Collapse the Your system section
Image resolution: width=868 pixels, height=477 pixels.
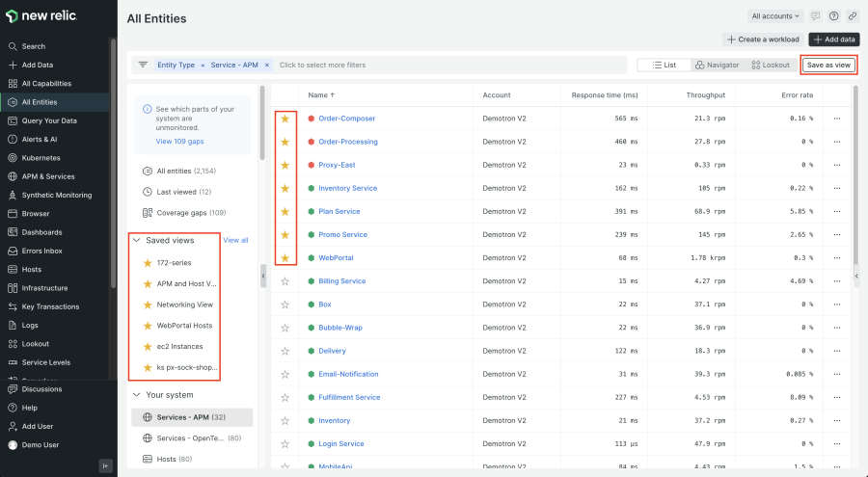click(x=137, y=394)
